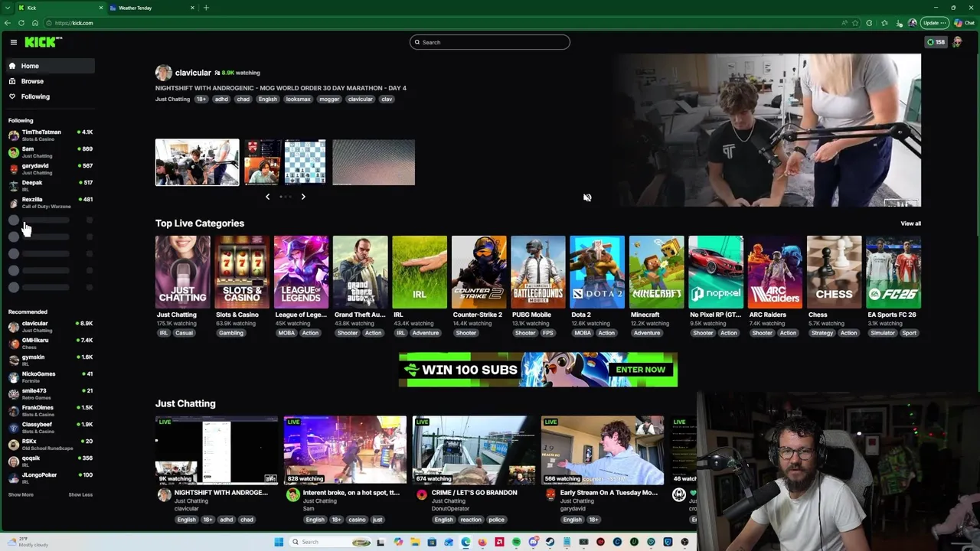The height and width of the screenshot is (551, 980).
Task: Expand recommended list with Show More
Action: click(x=21, y=494)
